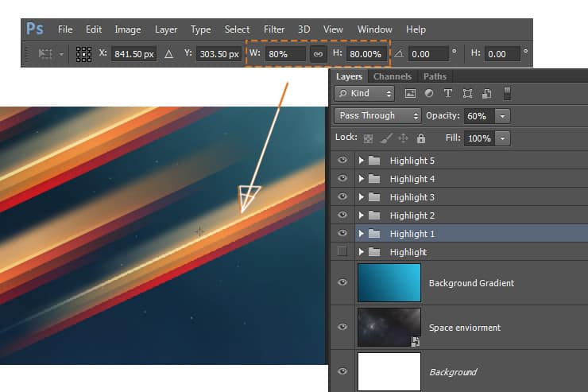
Task: Hide the Highlight 5 group
Action: coord(342,160)
